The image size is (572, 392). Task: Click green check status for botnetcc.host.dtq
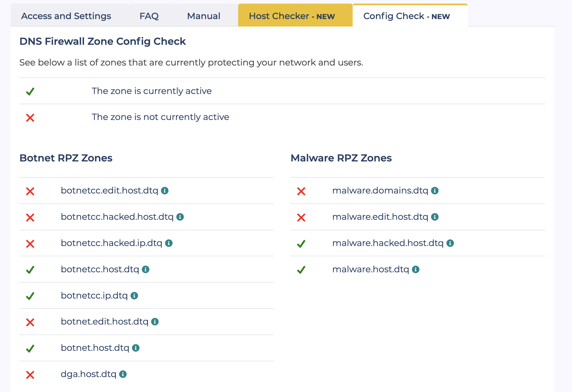pyautogui.click(x=30, y=270)
